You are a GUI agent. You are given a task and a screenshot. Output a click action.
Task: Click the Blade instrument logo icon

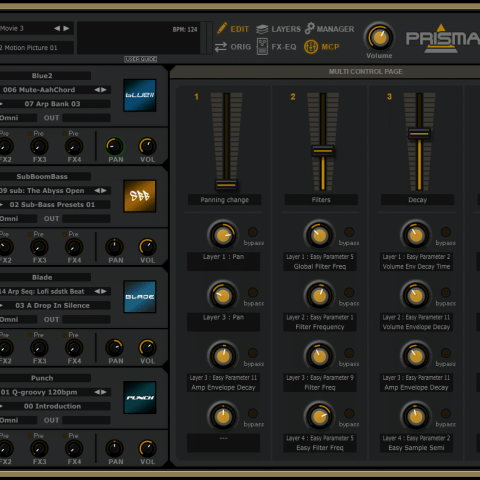tap(140, 297)
